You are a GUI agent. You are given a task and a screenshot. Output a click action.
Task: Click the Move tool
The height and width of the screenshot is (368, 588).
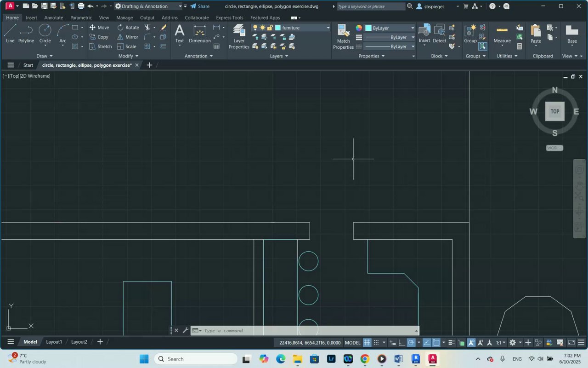pyautogui.click(x=99, y=28)
